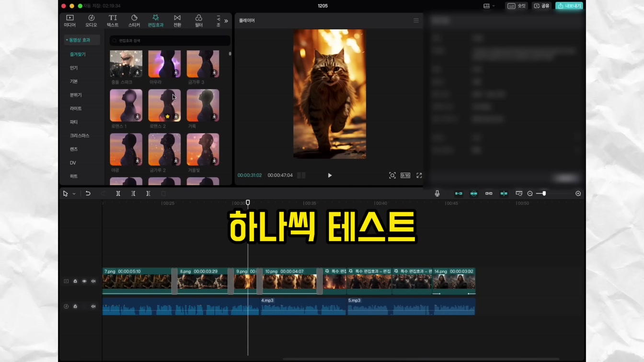Choose the selection arrow tool
Screen dimensions: 644x362
pos(66,194)
